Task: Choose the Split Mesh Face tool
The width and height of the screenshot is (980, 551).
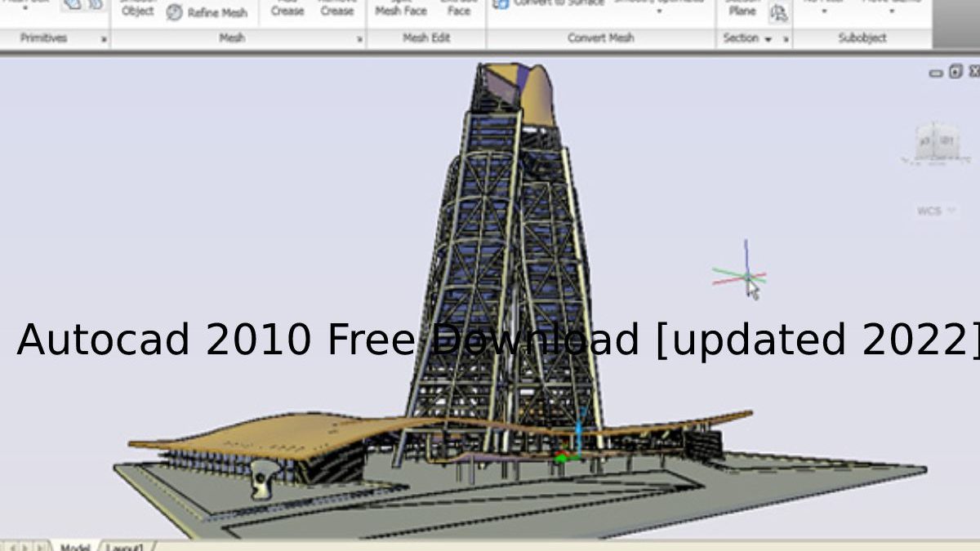Action: pyautogui.click(x=400, y=8)
